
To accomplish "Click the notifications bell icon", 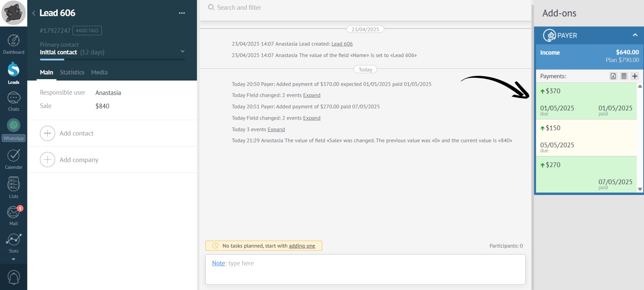I will click(14, 277).
